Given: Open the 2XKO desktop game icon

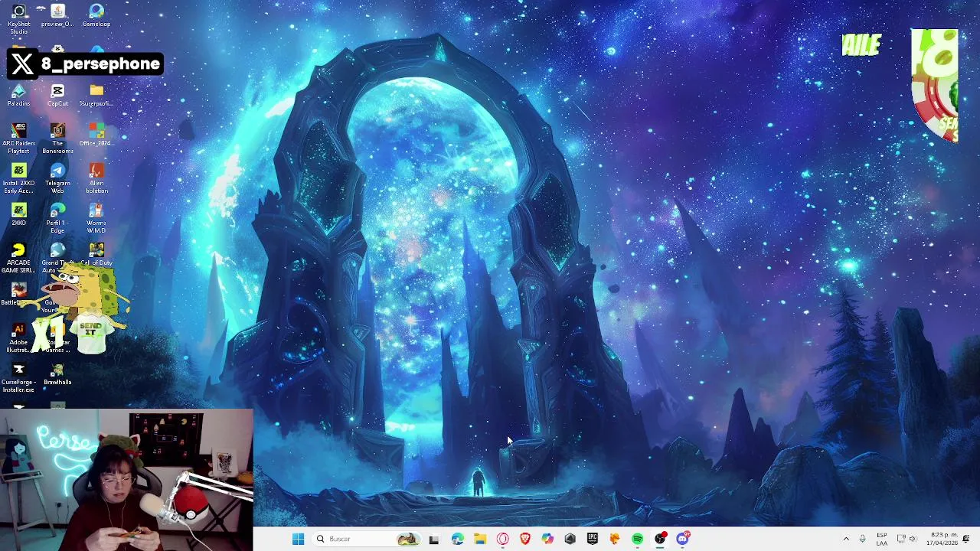Looking at the screenshot, I should tap(19, 214).
